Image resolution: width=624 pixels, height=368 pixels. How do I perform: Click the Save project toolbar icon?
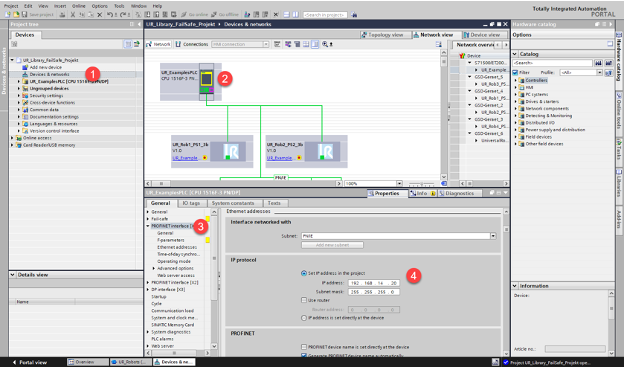(24, 14)
